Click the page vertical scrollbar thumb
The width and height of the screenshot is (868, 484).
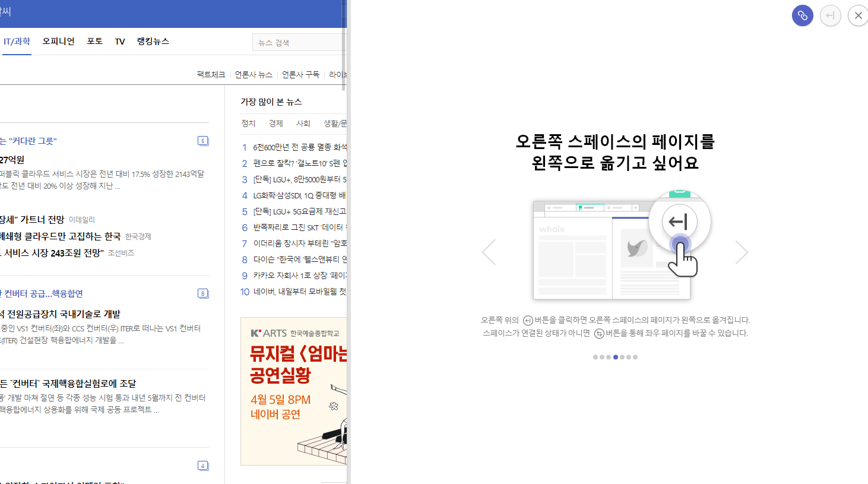pyautogui.click(x=344, y=45)
